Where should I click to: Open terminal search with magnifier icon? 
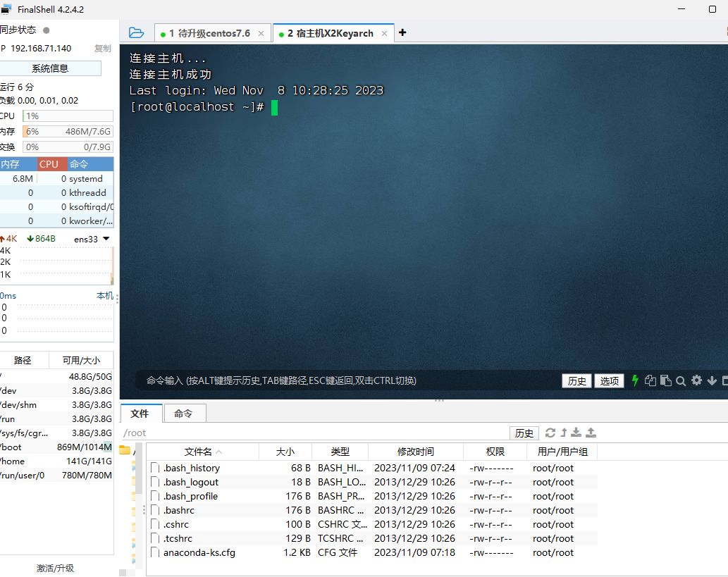coord(681,380)
